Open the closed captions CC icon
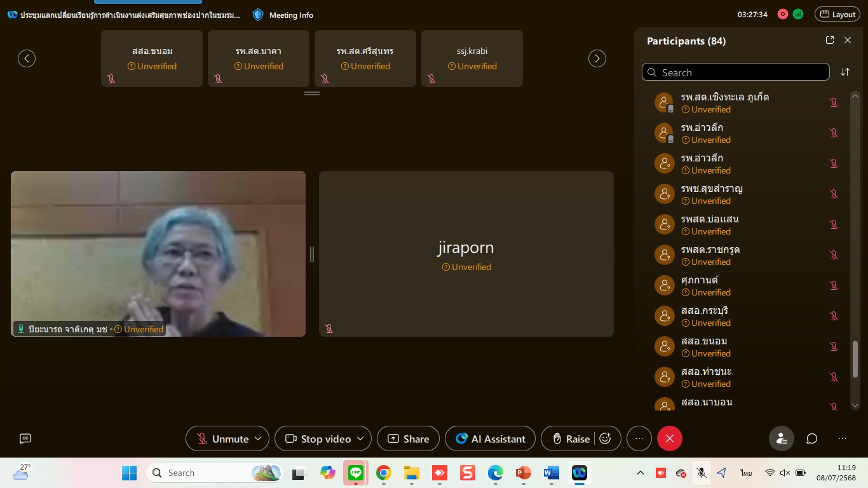 (25, 438)
